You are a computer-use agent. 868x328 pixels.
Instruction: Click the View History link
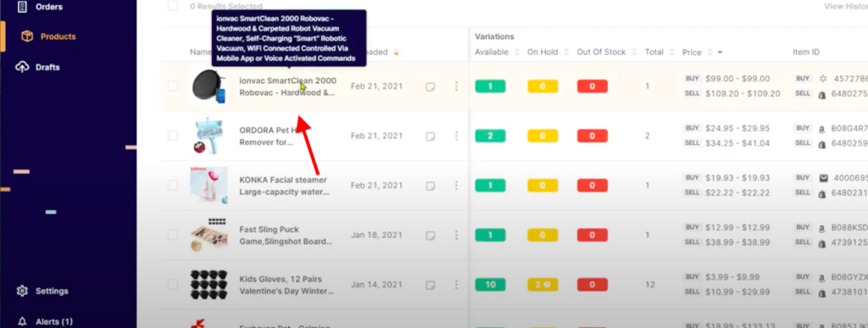846,6
